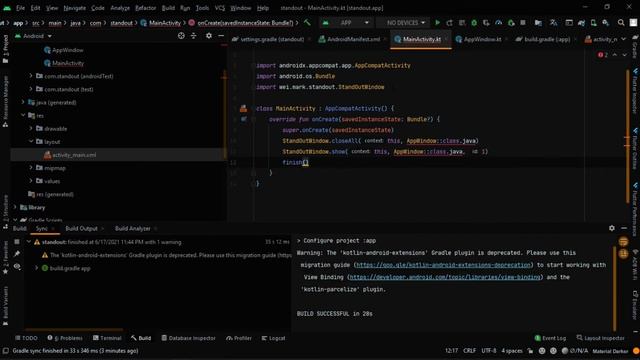Click the stop build square icon in Sync panel

click(x=17, y=242)
